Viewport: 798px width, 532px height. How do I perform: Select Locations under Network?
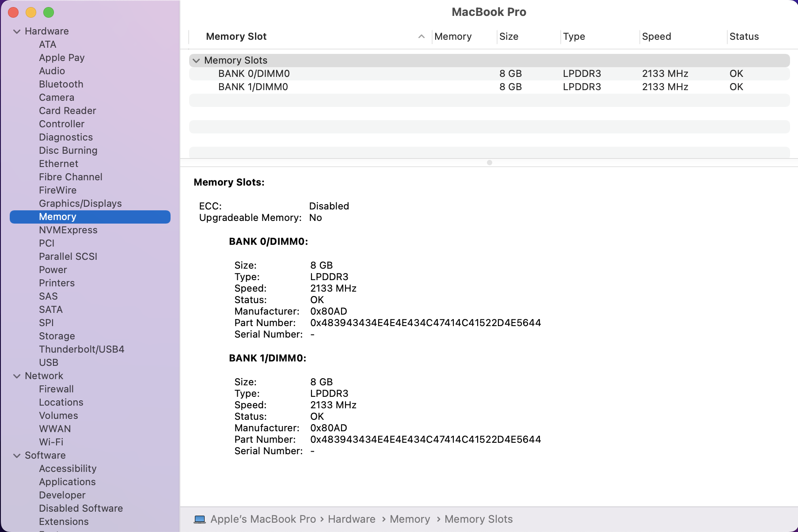pyautogui.click(x=61, y=403)
